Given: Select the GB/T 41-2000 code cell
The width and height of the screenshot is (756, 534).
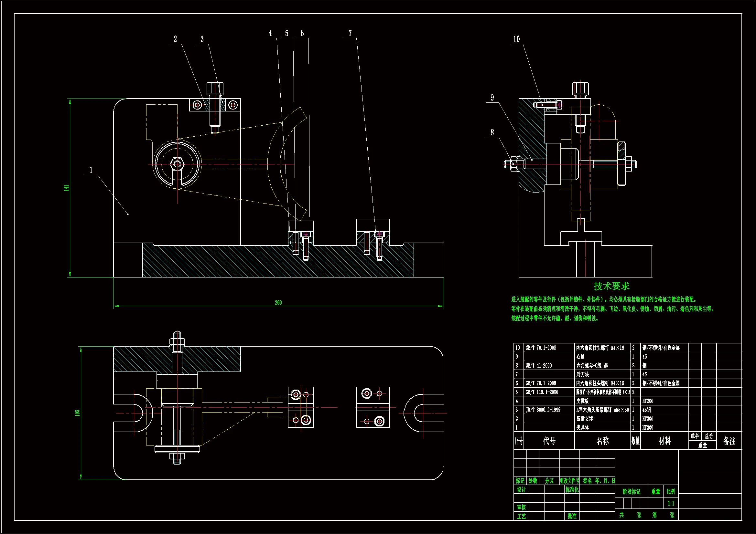Looking at the screenshot, I should (539, 366).
